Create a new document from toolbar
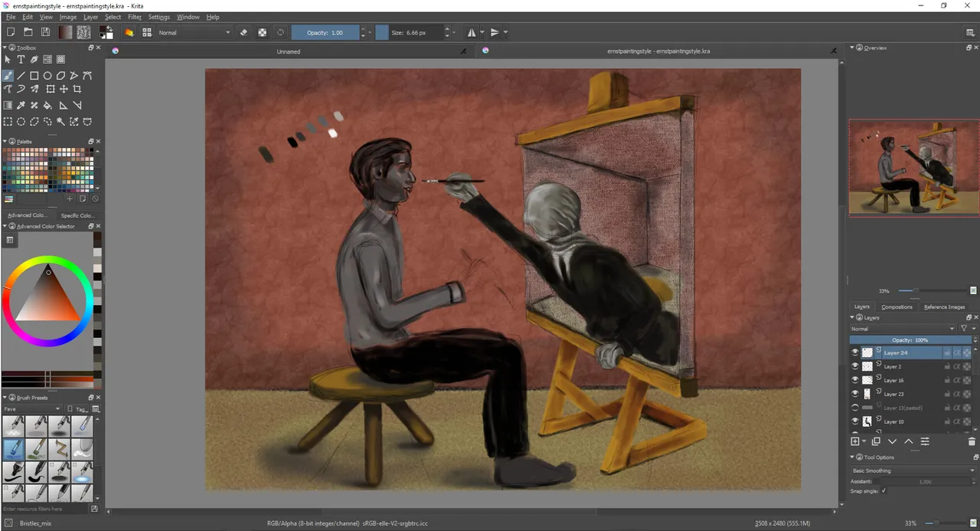Viewport: 980px width, 531px height. 11,32
